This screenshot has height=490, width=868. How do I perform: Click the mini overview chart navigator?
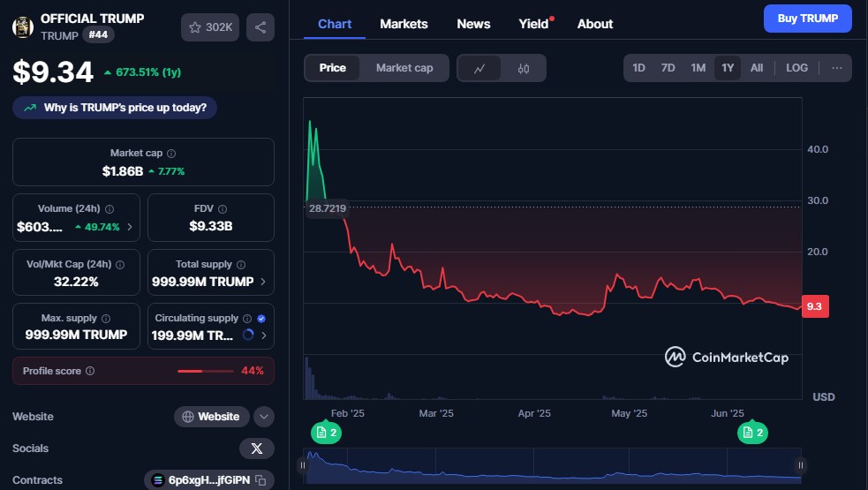552,465
